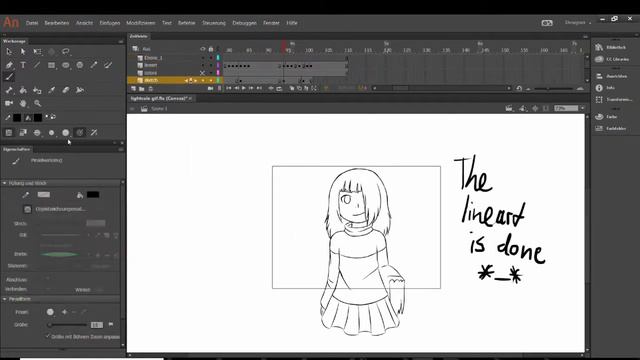Select the Eyedropper tool
Image resolution: width=640 pixels, height=360 pixels.
click(x=51, y=90)
